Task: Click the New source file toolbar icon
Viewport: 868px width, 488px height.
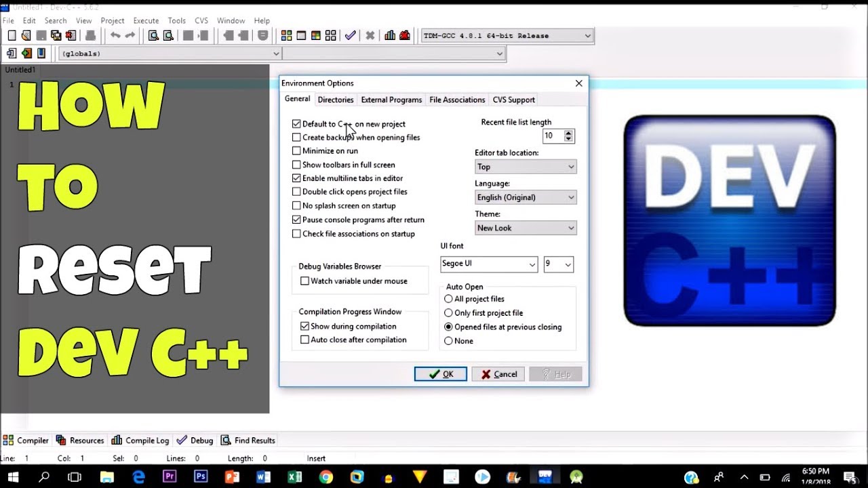Action: pos(12,36)
